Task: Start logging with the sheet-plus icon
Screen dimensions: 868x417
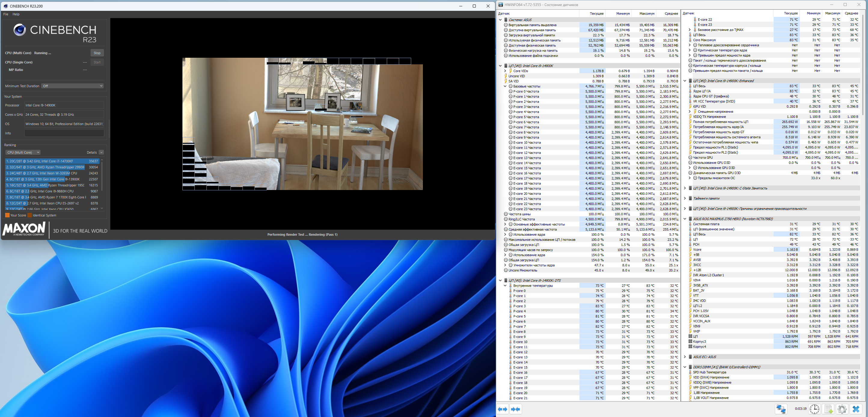Action: pos(828,409)
